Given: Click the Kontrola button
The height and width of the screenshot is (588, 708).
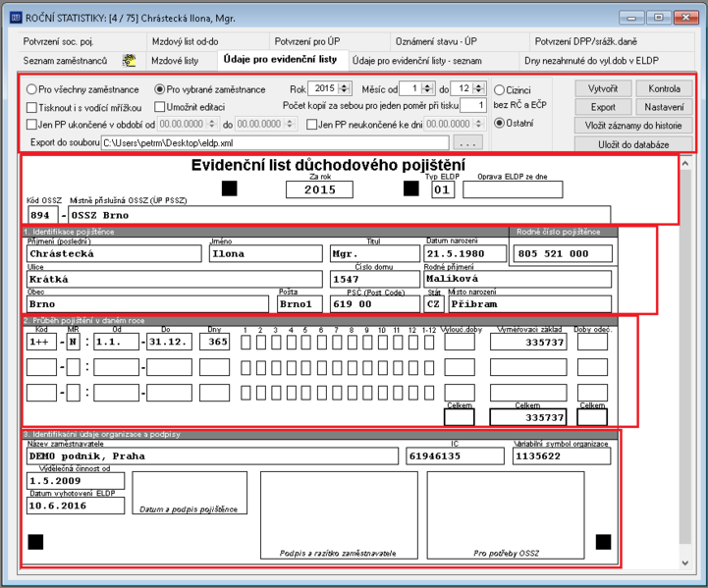Looking at the screenshot, I should (x=664, y=88).
